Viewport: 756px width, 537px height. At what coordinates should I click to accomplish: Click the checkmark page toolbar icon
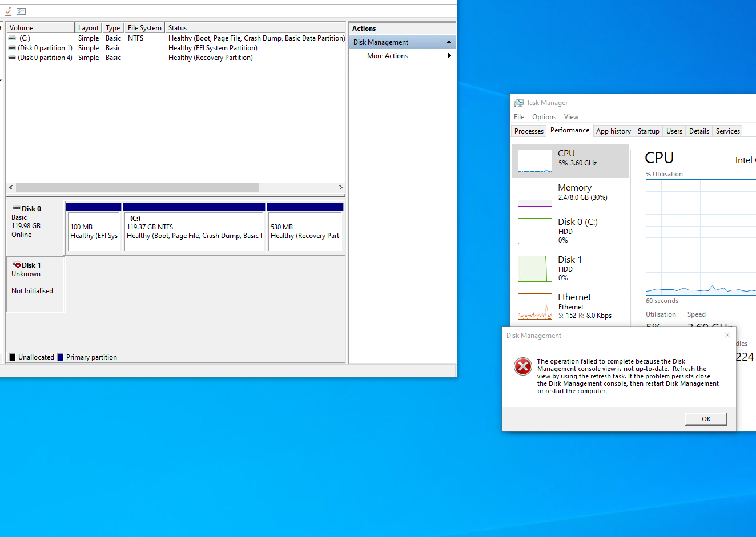tap(8, 11)
